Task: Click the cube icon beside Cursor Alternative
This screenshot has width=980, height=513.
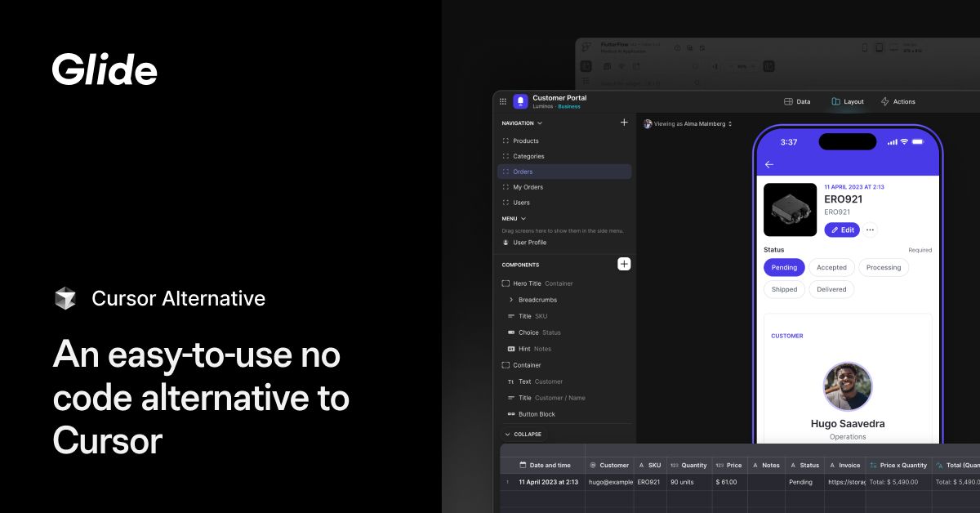Action: coord(65,299)
